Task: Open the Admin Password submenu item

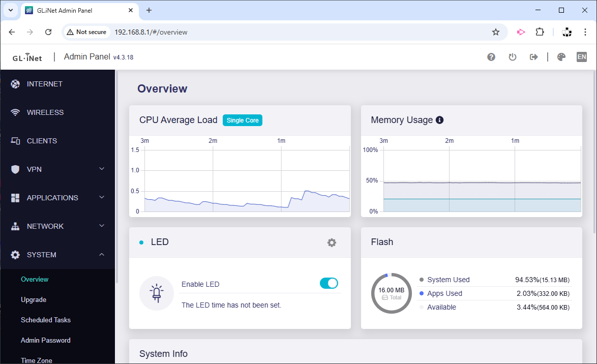Action: pyautogui.click(x=46, y=341)
